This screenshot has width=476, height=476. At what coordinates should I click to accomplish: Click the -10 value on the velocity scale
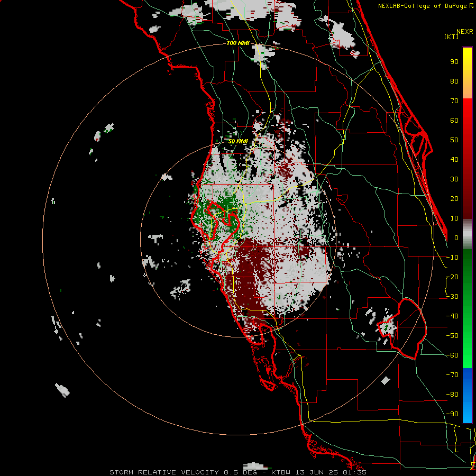coord(452,258)
